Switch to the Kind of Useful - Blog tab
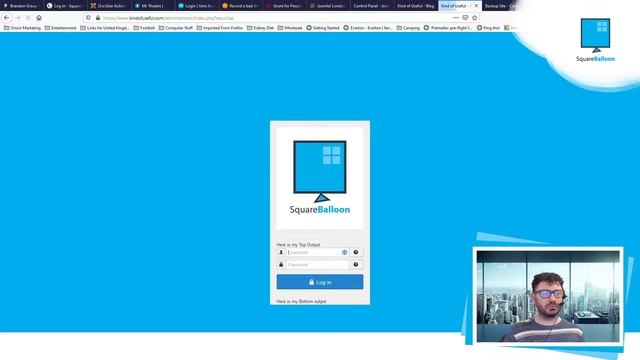 [416, 6]
